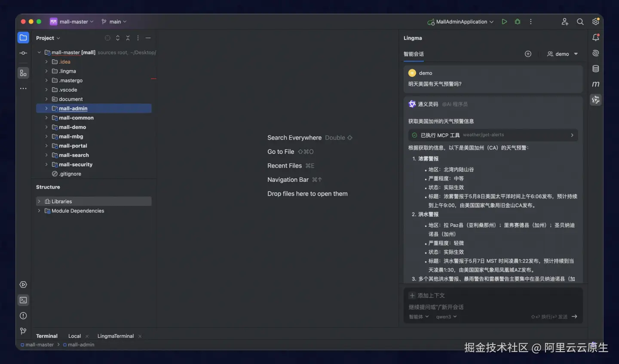Show more tool windows ellipsis icon
619x364 pixels.
point(23,89)
